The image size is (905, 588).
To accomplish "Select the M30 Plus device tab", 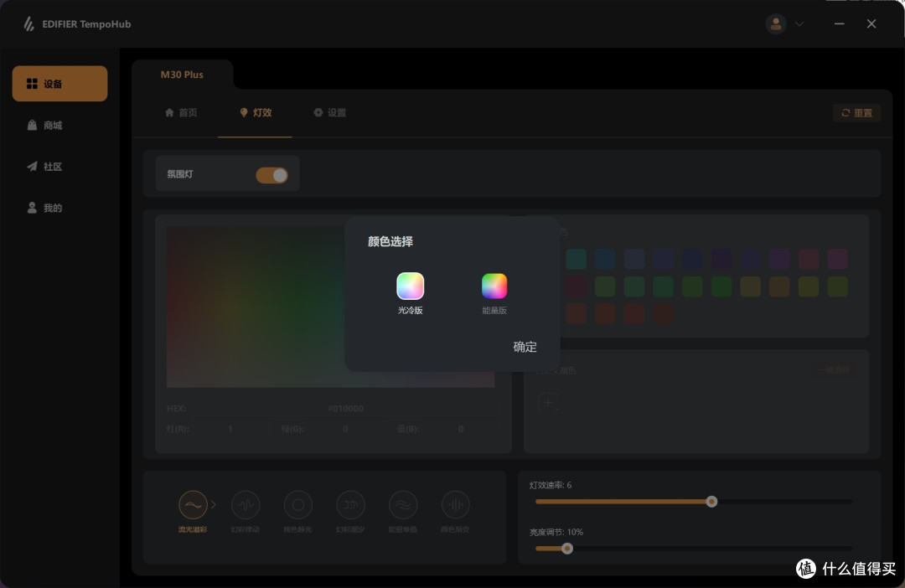I will [x=182, y=75].
